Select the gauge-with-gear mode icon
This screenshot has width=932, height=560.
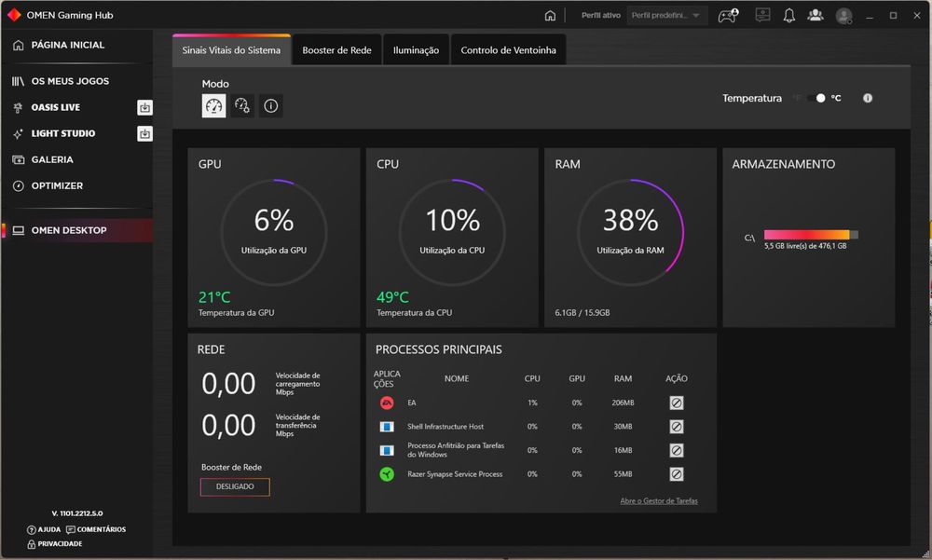point(242,106)
